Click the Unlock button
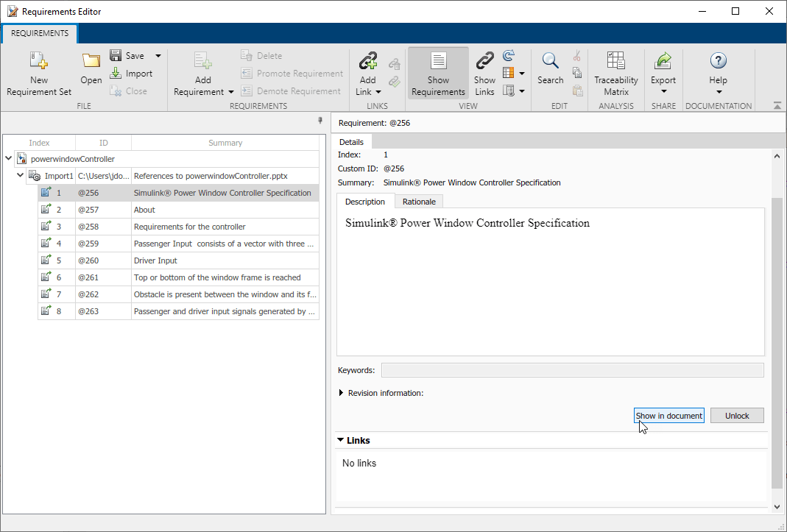 [x=736, y=415]
